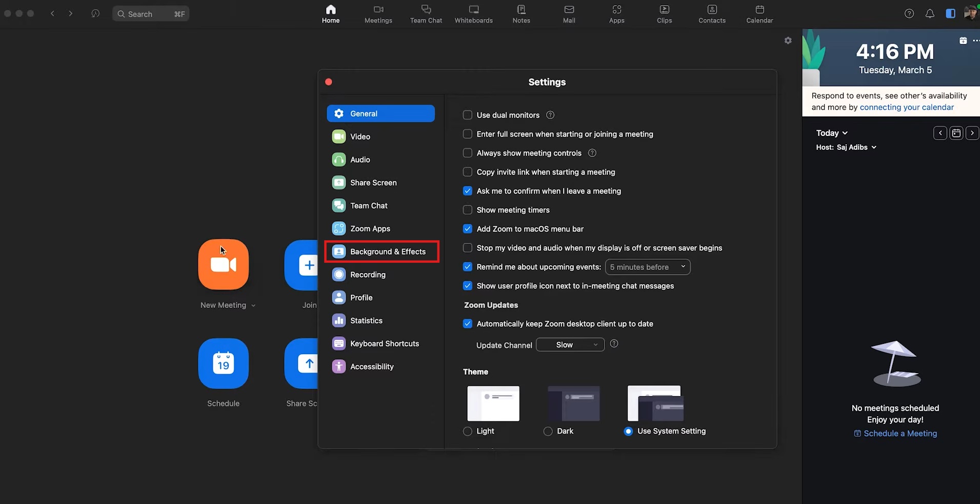Click the user profile avatar
Viewport: 980px width, 504px height.
970,13
